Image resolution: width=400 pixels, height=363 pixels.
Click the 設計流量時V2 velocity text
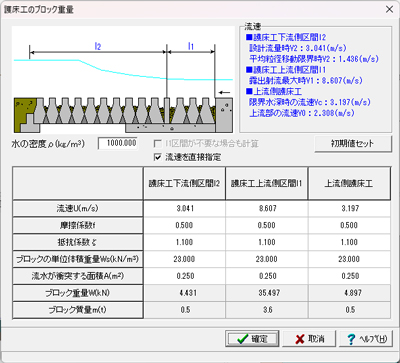click(298, 48)
